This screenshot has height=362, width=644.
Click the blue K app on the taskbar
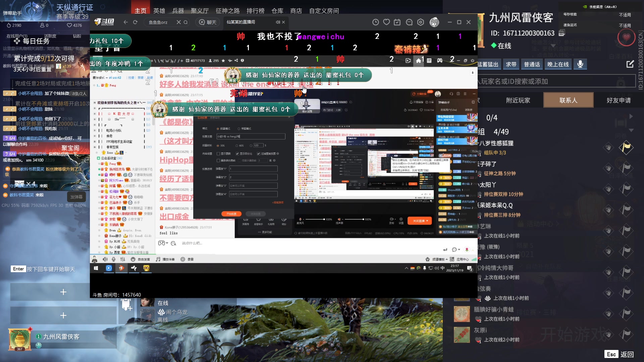[109, 268]
